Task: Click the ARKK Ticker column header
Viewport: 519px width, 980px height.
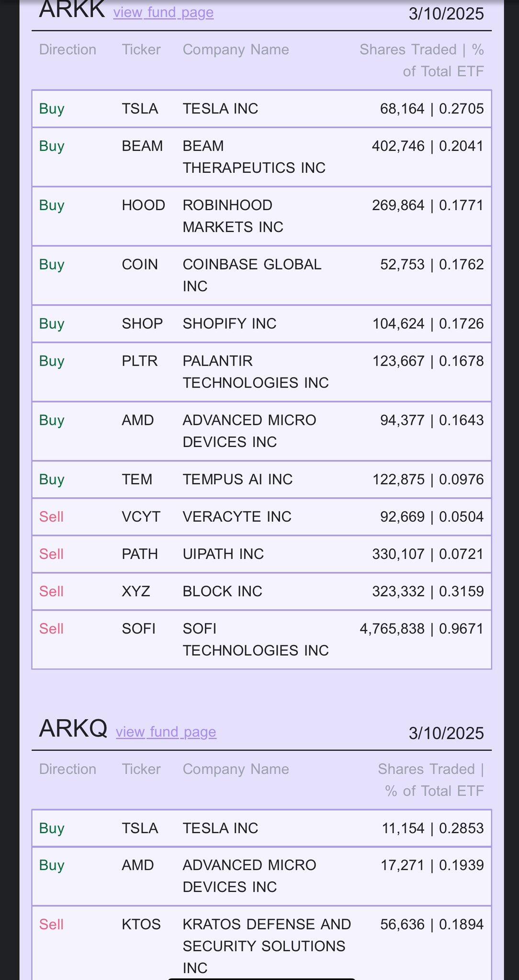Action: 141,50
